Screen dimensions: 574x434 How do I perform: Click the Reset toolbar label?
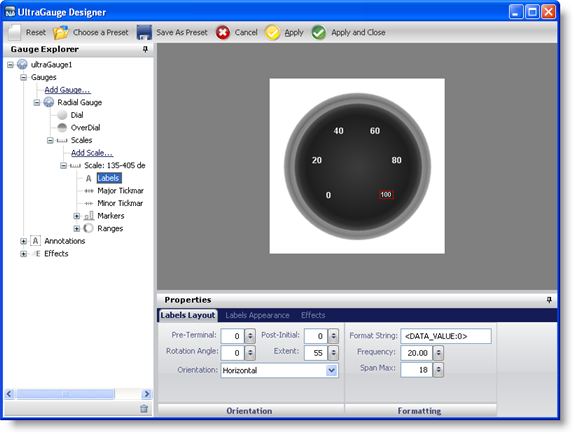(36, 32)
